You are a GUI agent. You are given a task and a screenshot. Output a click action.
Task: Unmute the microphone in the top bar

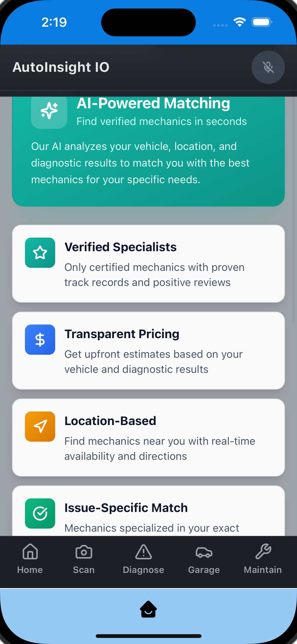[x=268, y=67]
